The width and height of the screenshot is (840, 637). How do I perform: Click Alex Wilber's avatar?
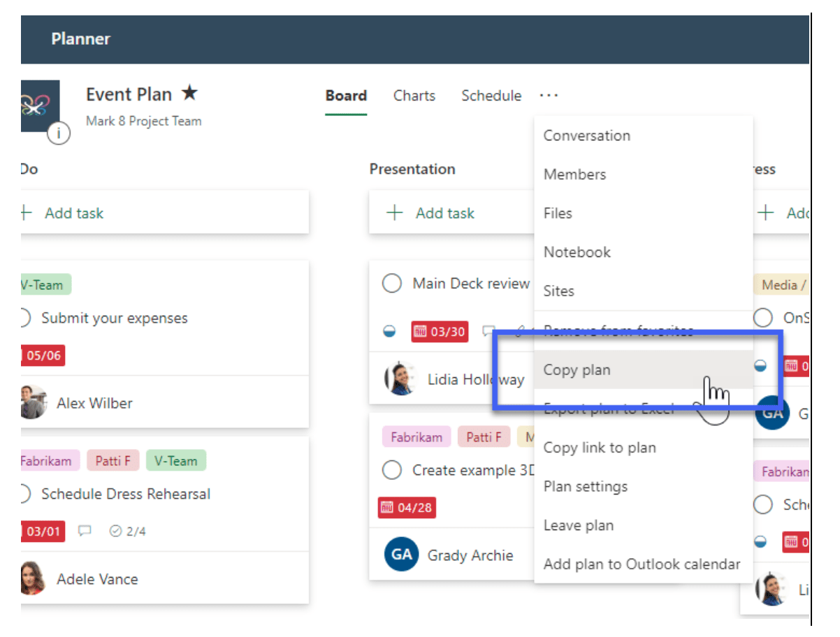pos(33,402)
